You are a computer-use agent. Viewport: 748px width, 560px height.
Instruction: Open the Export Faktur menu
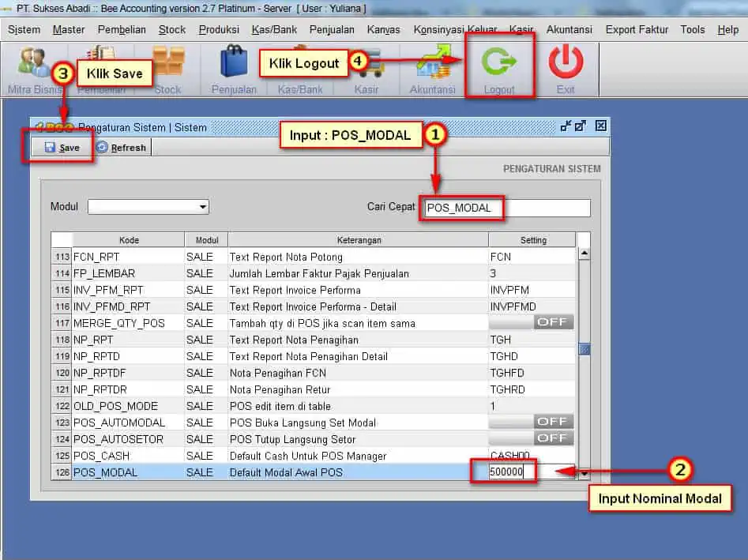click(x=637, y=29)
